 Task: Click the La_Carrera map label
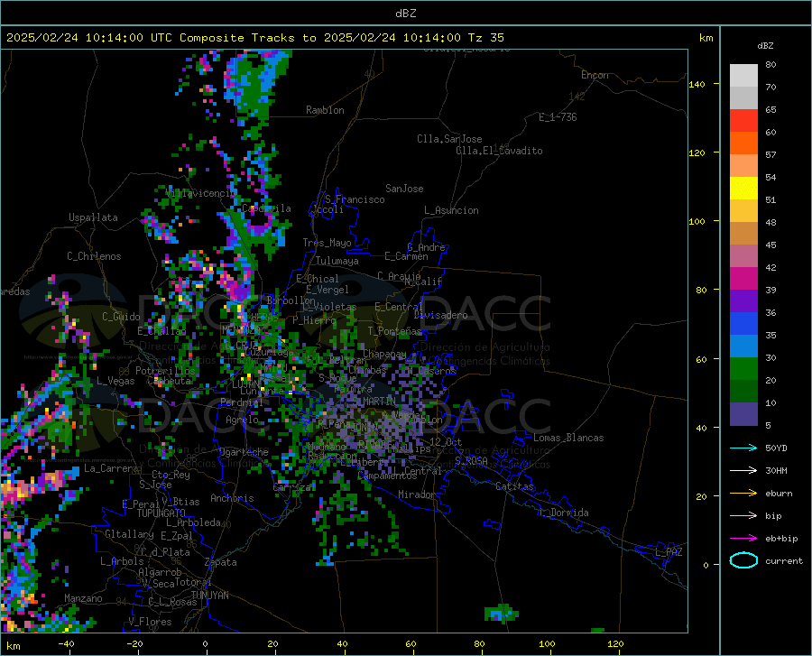point(111,468)
